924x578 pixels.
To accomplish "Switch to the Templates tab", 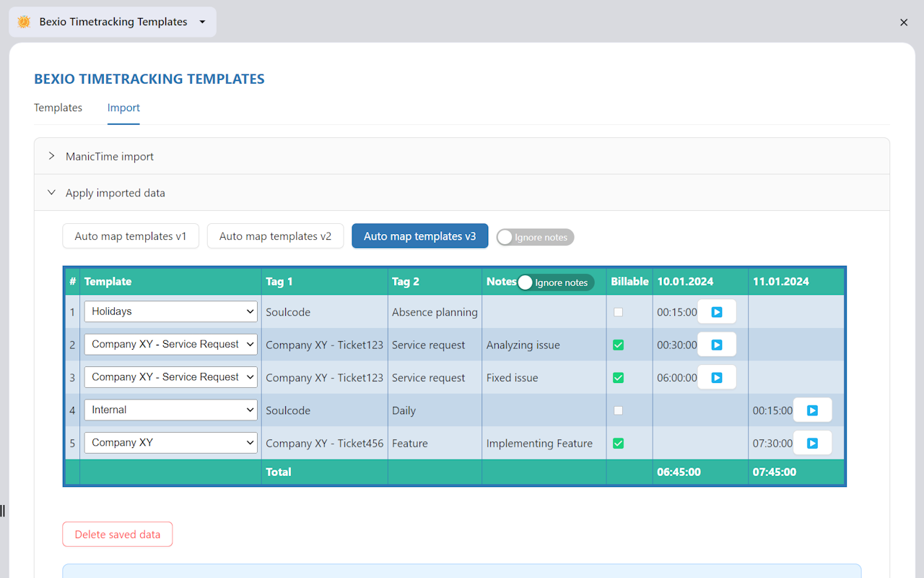I will (x=58, y=108).
